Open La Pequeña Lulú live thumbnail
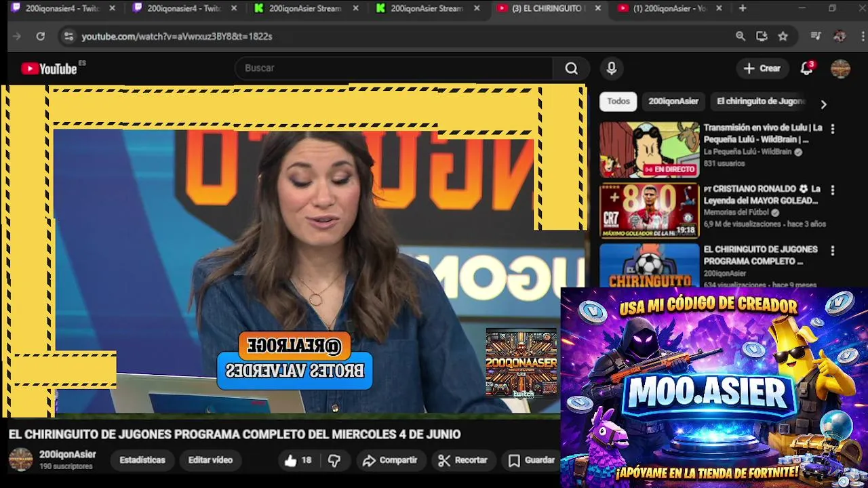Image resolution: width=868 pixels, height=488 pixels. coord(649,149)
